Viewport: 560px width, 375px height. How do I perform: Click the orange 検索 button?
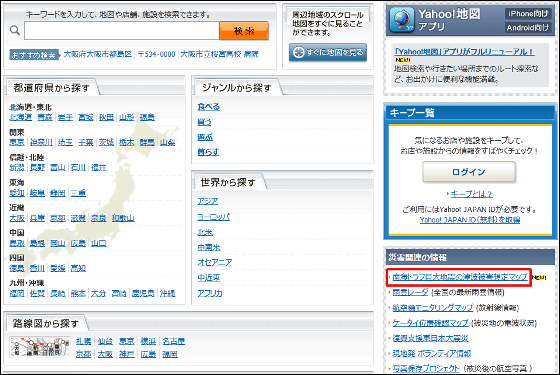tap(244, 31)
